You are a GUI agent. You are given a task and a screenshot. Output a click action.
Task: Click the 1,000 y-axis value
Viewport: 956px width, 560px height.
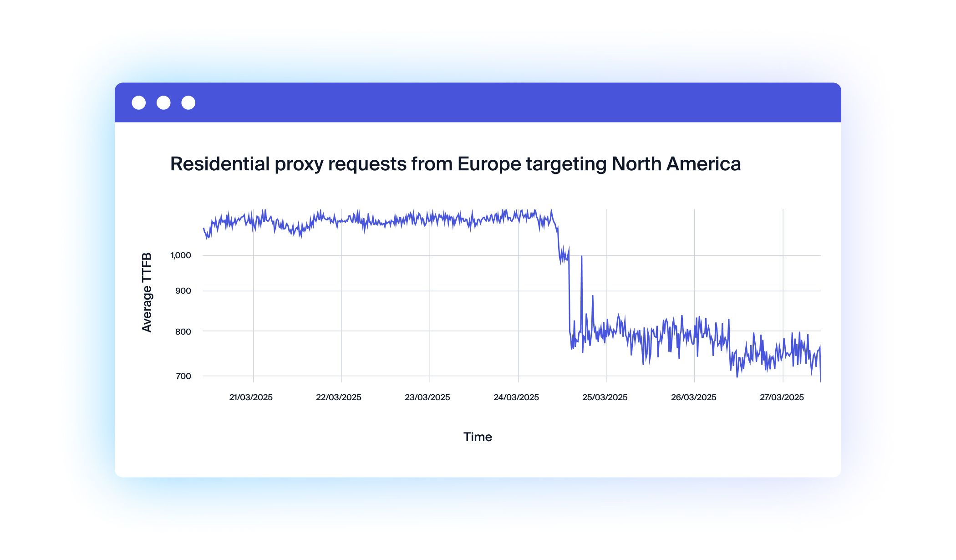pos(181,255)
